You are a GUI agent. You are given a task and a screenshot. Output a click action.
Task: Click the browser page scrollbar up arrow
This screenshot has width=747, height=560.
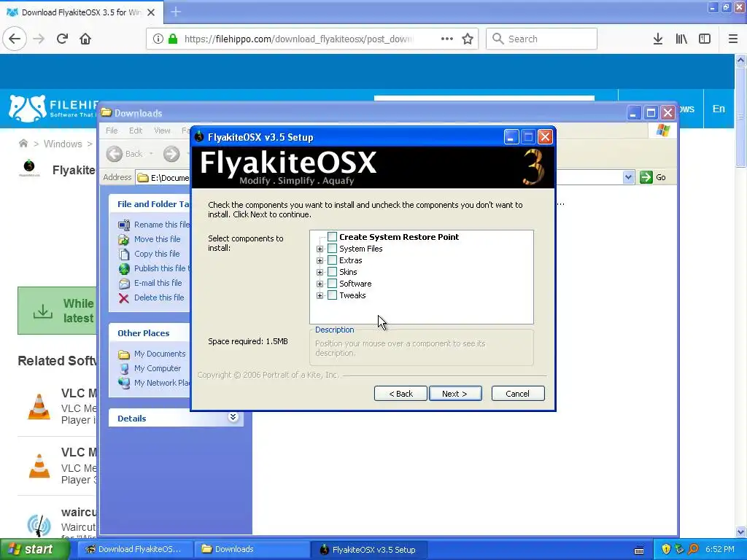[x=741, y=60]
